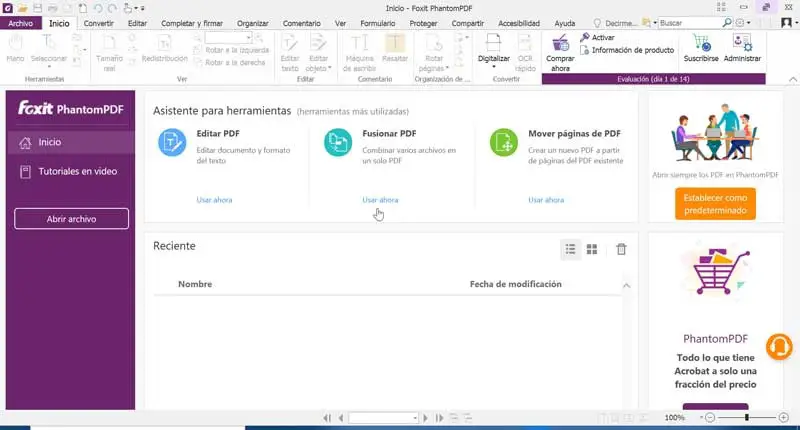The image size is (800, 430).
Task: Click Usar ahora under Editar PDF
Action: pyautogui.click(x=214, y=200)
